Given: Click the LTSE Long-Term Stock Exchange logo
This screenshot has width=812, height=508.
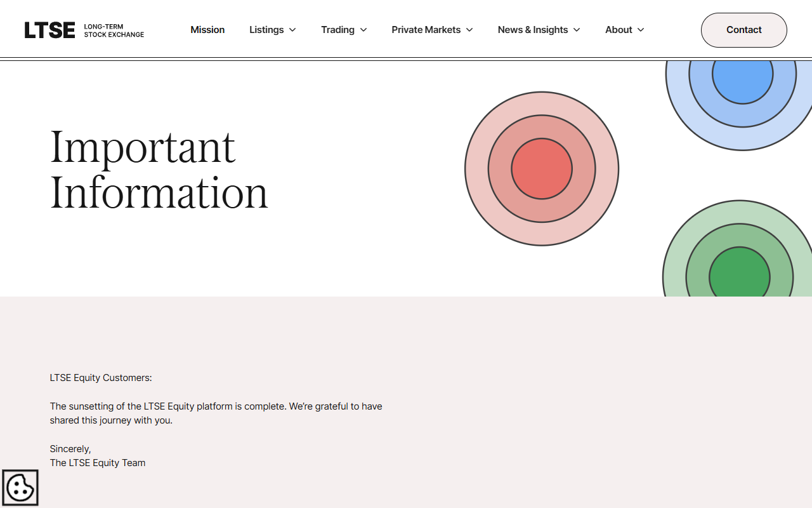Looking at the screenshot, I should point(84,30).
